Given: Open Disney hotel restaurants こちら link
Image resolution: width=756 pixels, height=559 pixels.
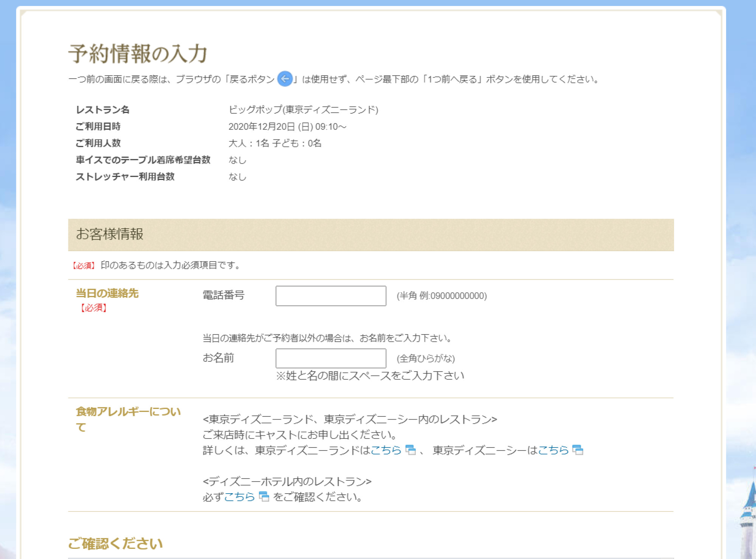Looking at the screenshot, I should click(x=239, y=497).
